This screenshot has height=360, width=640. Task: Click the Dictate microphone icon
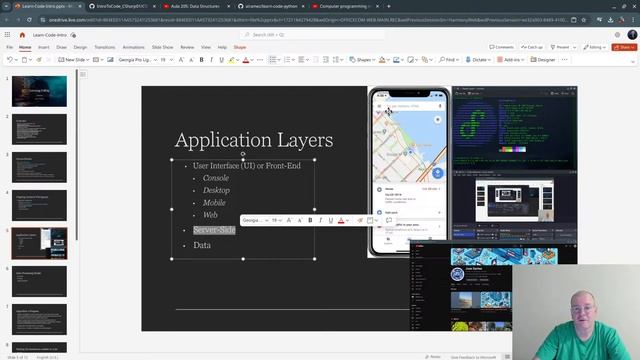point(468,60)
